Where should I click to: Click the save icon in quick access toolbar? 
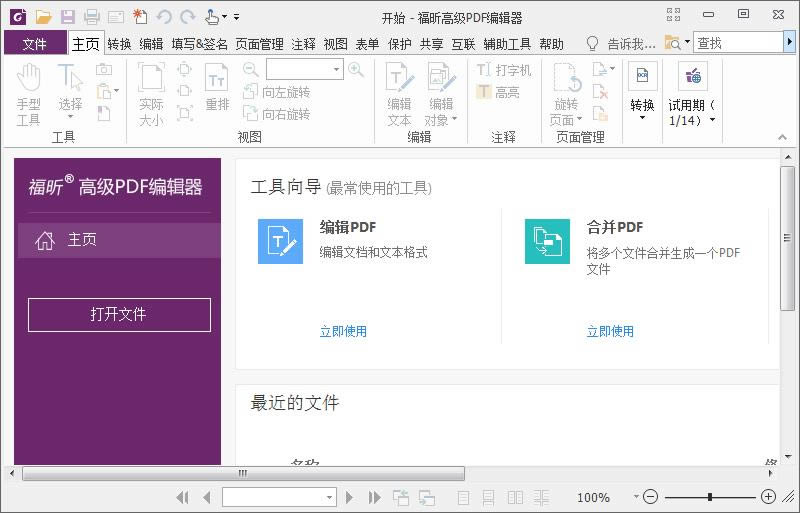[x=68, y=17]
